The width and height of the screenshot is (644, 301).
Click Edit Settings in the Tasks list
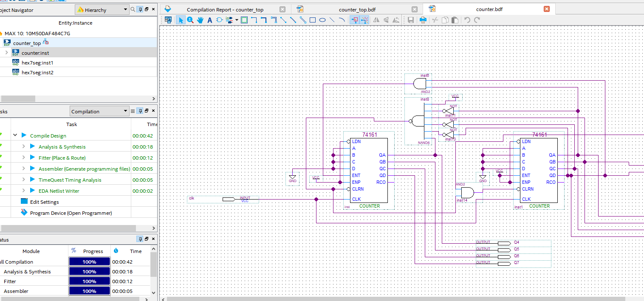tap(44, 202)
